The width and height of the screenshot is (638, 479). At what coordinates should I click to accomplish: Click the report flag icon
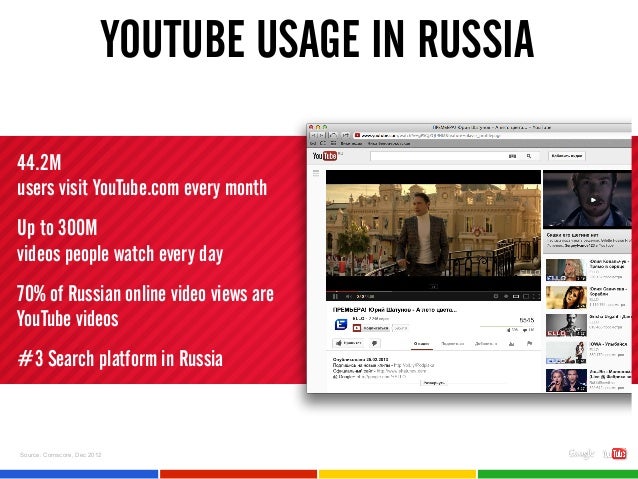pos(529,343)
